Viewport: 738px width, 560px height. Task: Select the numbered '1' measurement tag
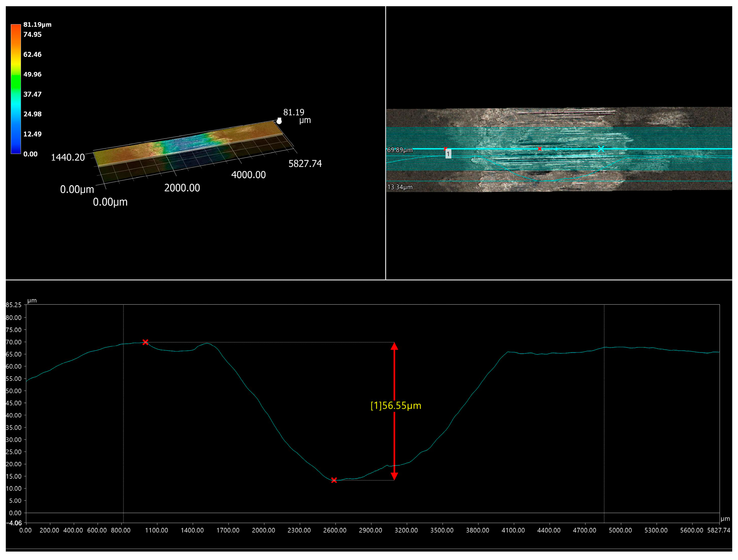click(448, 154)
